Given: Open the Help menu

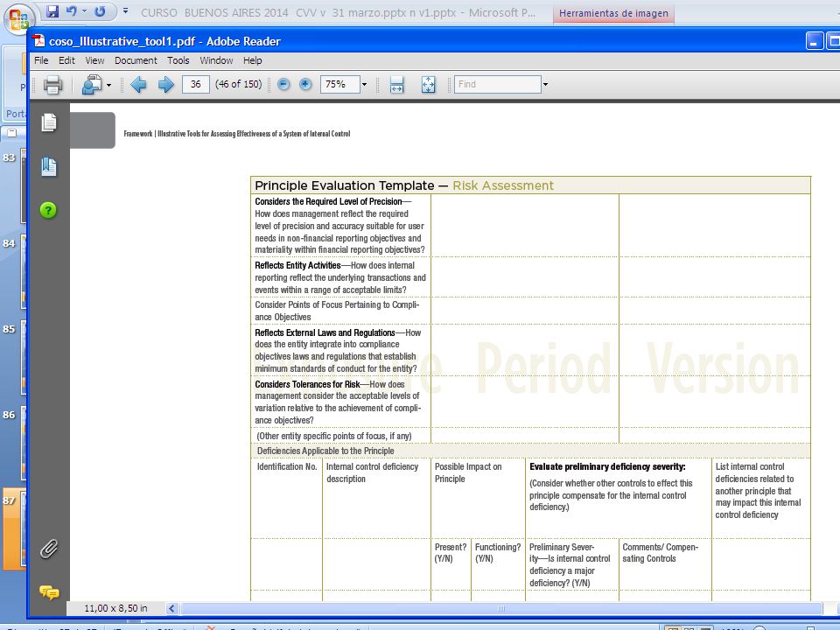Looking at the screenshot, I should pyautogui.click(x=252, y=60).
